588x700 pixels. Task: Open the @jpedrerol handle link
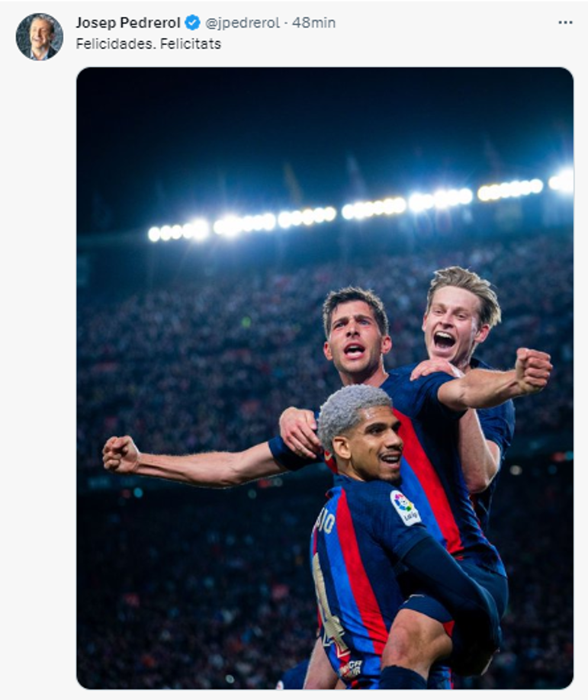(242, 23)
